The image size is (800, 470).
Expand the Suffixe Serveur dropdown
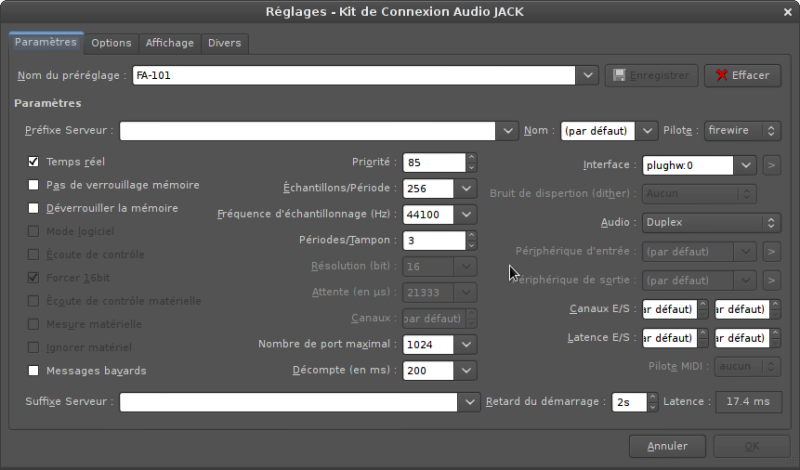pyautogui.click(x=469, y=402)
